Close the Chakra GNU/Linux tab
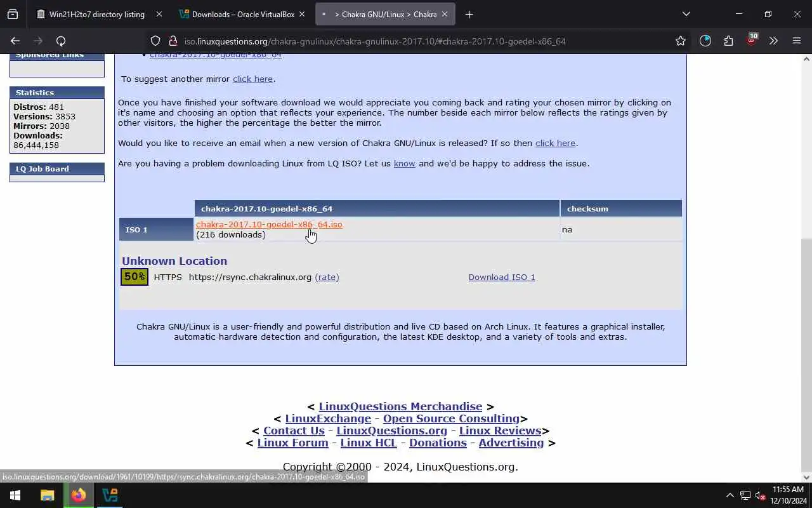The image size is (812, 508). [444, 14]
